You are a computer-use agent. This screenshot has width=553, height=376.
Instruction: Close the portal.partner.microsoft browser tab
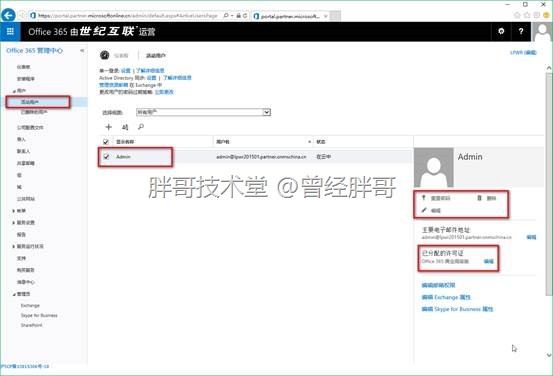326,16
